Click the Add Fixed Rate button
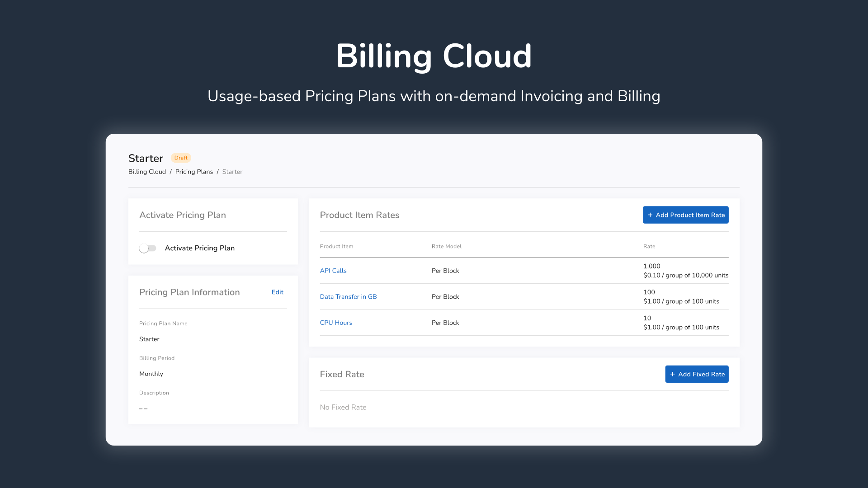The image size is (868, 488). (697, 374)
